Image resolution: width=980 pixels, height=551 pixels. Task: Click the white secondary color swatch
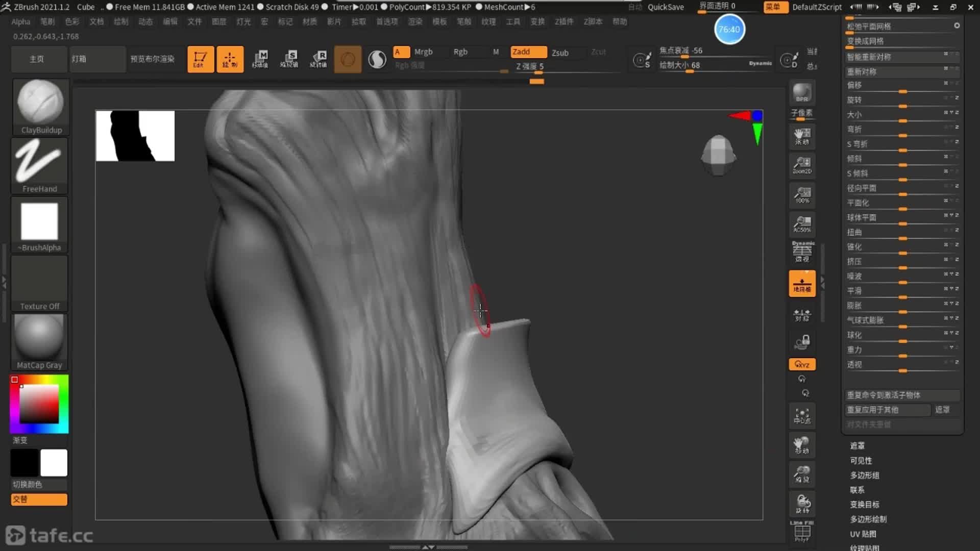54,463
